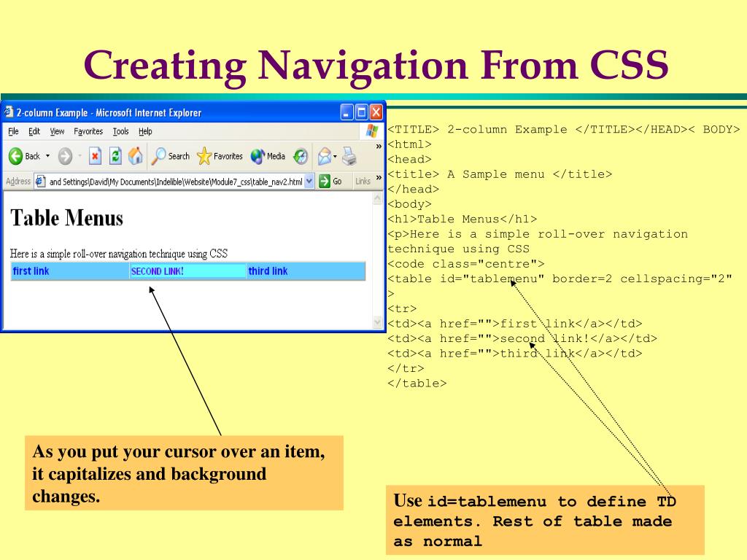Close the Internet Explorer window
Screen dimensions: 747x560
tap(376, 112)
